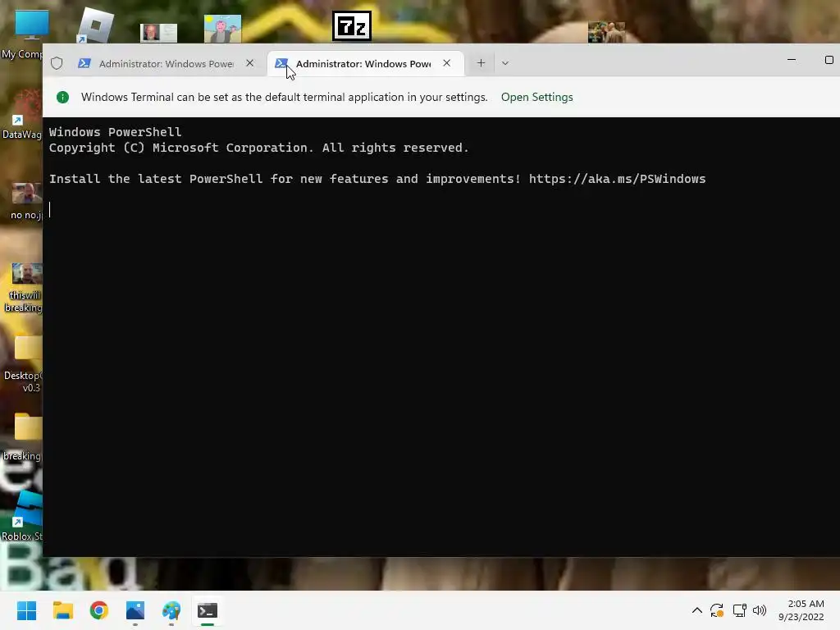This screenshot has height=630, width=840.
Task: Open the network status tray icon
Action: click(x=739, y=610)
